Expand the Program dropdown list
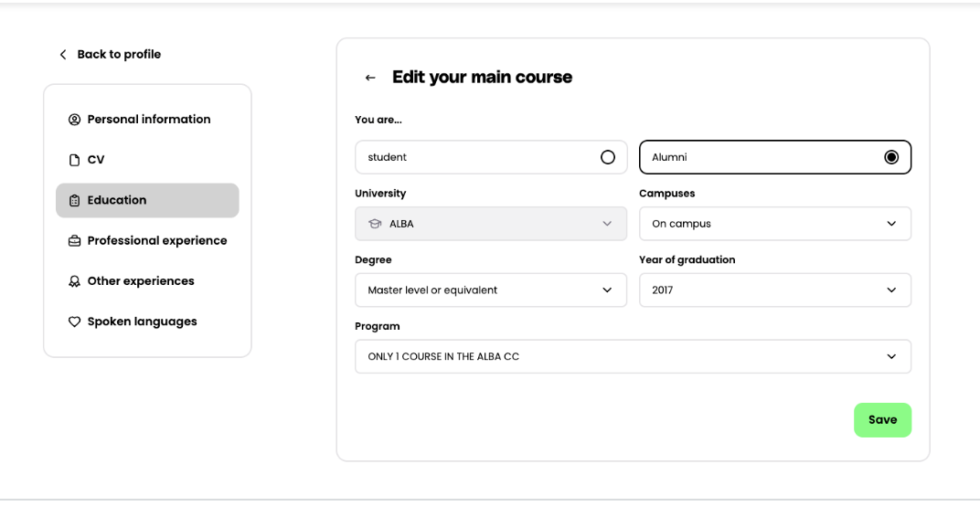The height and width of the screenshot is (506, 980). click(x=633, y=357)
